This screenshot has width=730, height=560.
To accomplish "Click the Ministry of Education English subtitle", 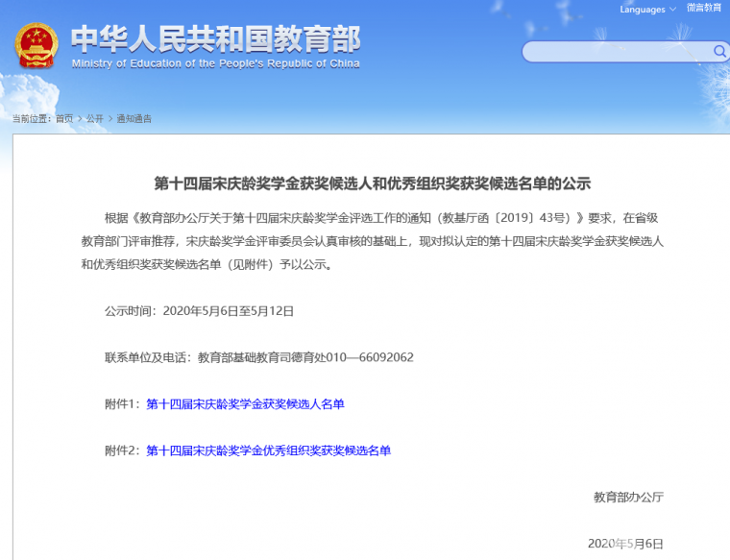I will pyautogui.click(x=215, y=64).
